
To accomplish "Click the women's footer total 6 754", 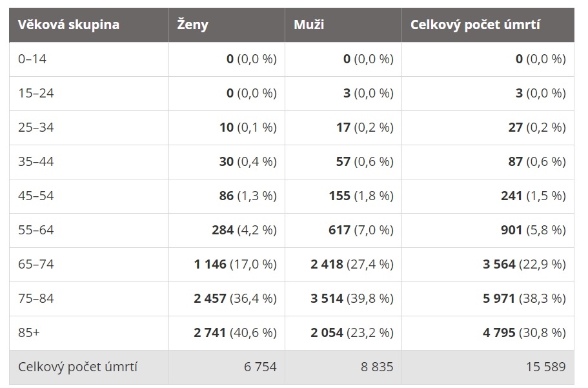I will click(x=260, y=367).
